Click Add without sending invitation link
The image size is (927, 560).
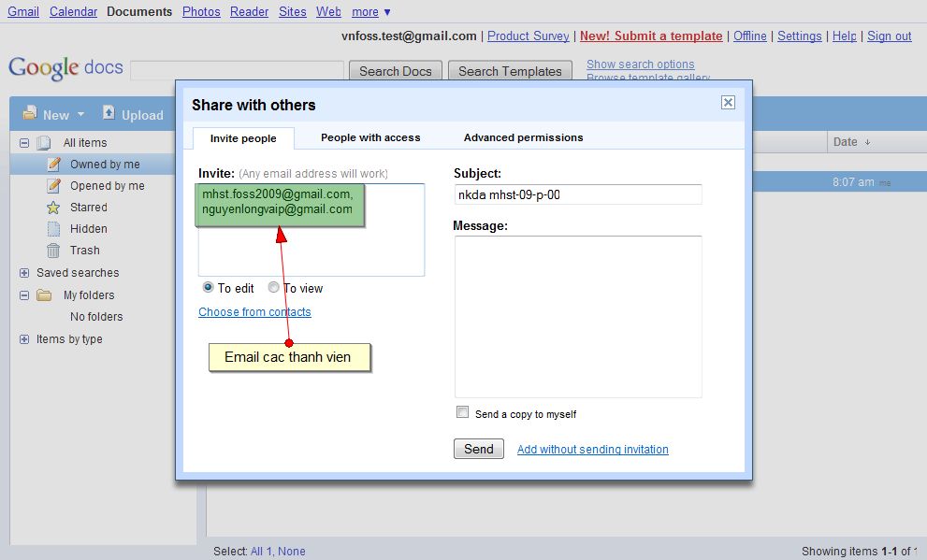click(593, 450)
